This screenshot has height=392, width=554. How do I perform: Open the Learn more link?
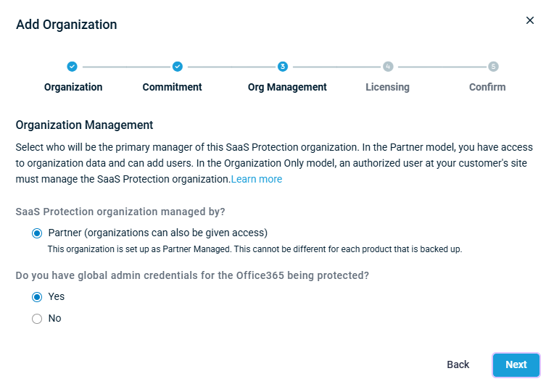pos(257,179)
